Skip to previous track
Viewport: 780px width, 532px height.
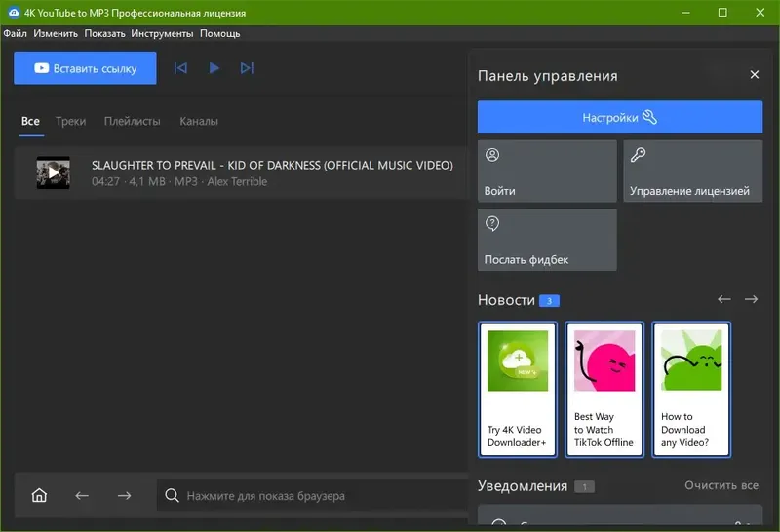coord(180,68)
